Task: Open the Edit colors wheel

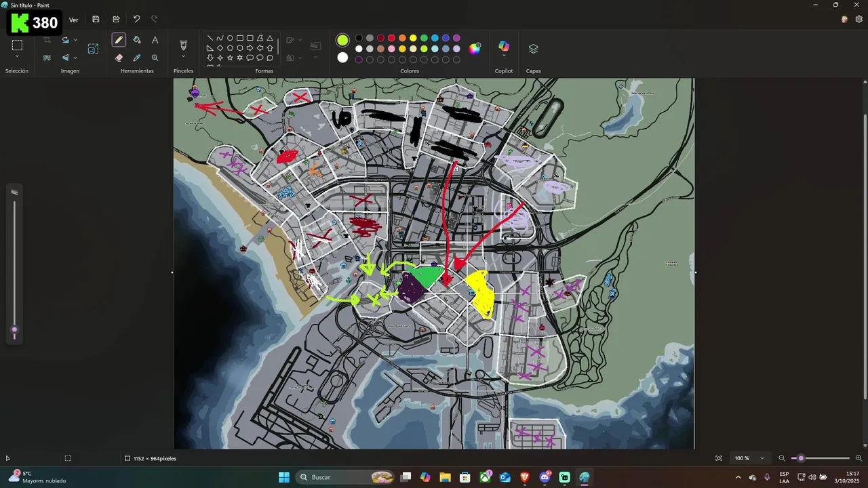Action: (x=475, y=48)
